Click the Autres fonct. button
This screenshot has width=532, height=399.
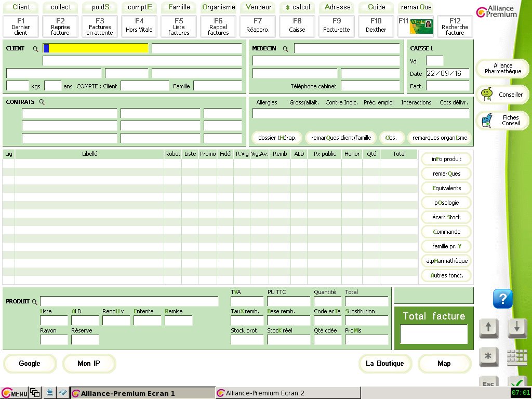coord(446,275)
